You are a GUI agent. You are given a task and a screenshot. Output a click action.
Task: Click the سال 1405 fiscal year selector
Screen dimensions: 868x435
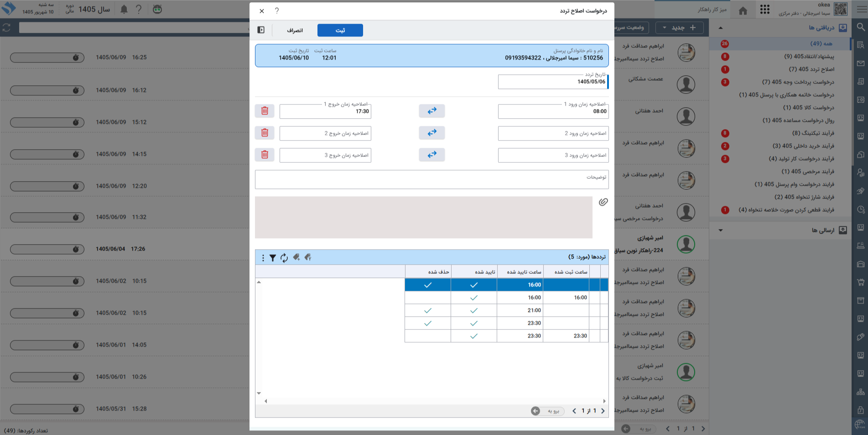coord(94,9)
